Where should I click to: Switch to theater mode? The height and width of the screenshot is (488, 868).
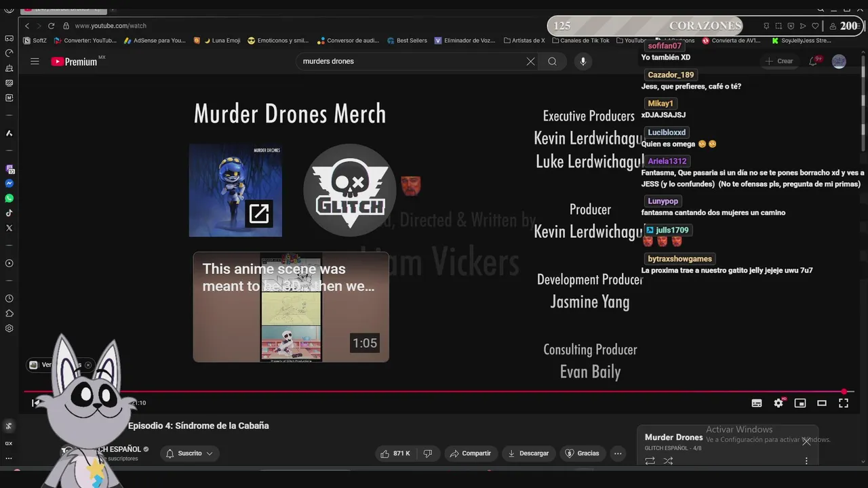coord(822,403)
